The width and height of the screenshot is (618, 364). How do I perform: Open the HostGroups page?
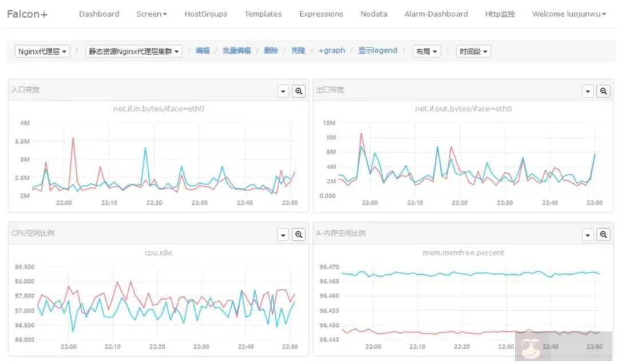205,14
